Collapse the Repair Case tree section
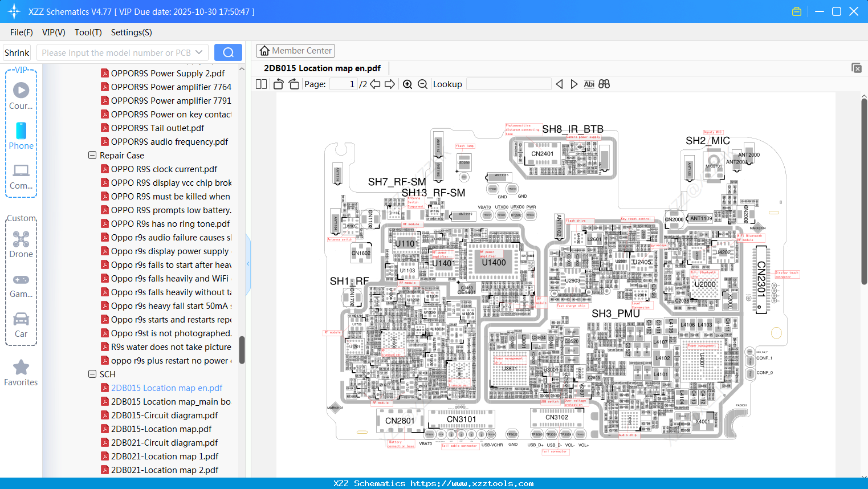 pos(92,155)
